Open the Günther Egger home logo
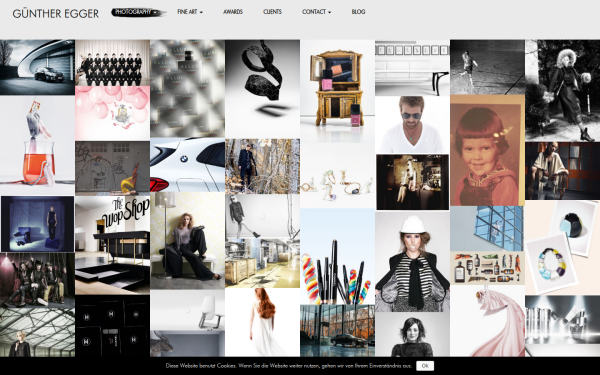The image size is (600, 375). [56, 14]
